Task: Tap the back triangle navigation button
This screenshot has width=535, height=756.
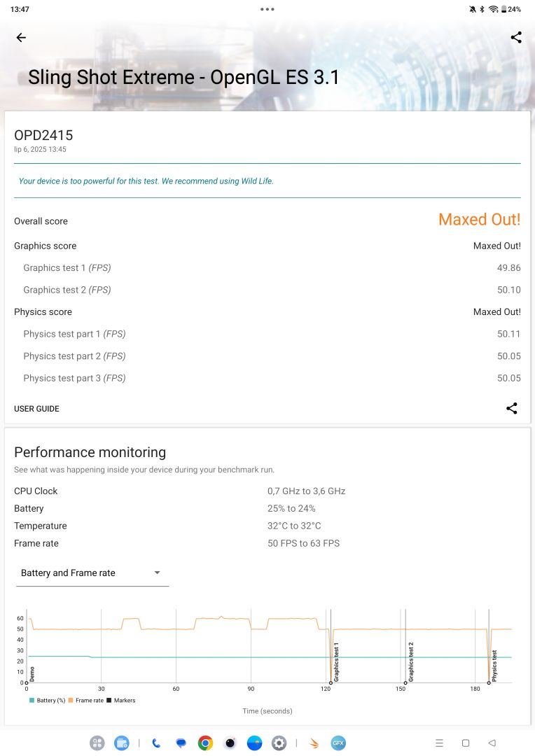Action: tap(492, 743)
